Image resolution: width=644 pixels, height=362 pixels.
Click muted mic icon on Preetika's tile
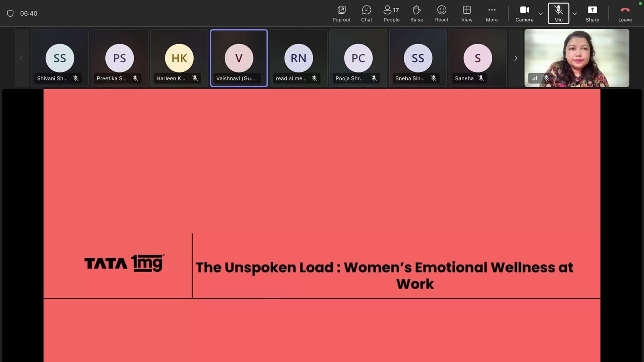[x=135, y=78]
